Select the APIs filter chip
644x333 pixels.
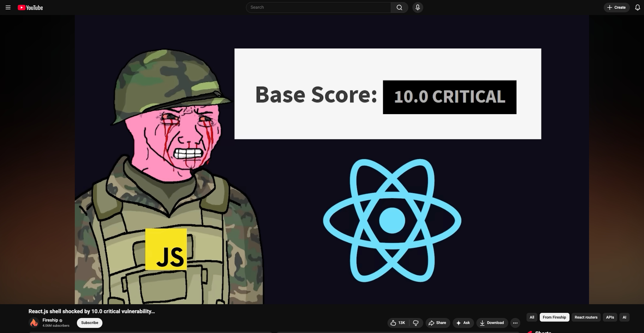(610, 317)
